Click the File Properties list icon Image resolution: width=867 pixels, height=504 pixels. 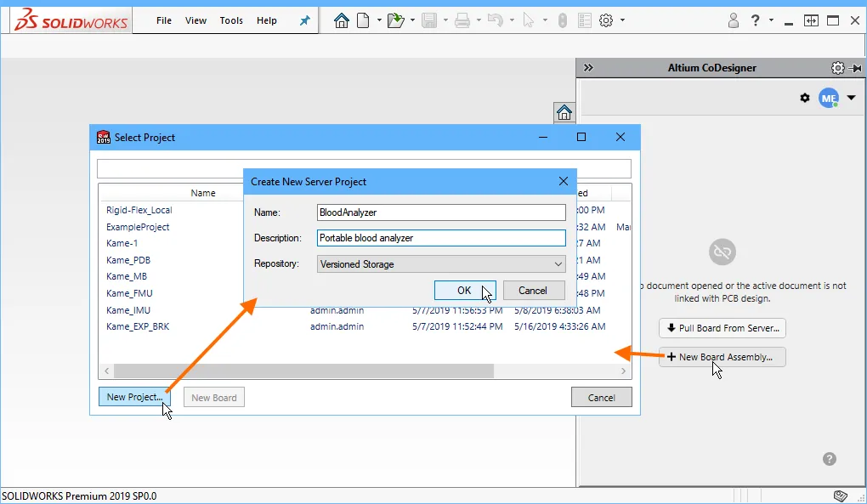[585, 20]
